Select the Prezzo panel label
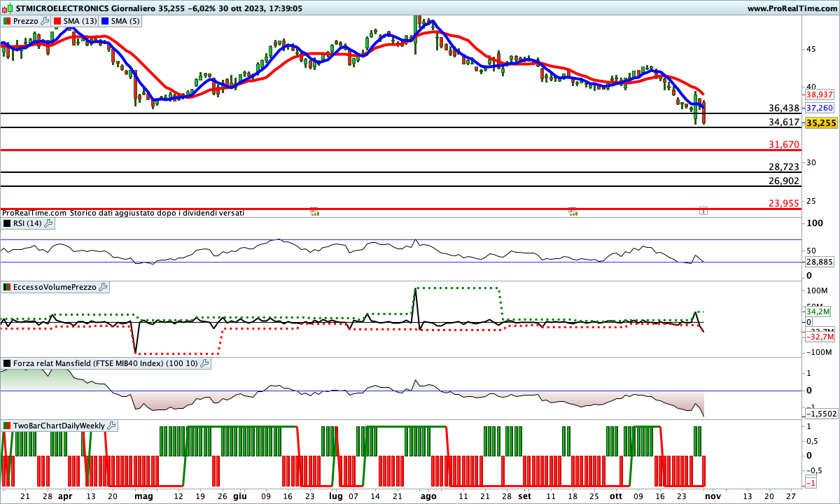The width and height of the screenshot is (840, 504). click(x=25, y=21)
